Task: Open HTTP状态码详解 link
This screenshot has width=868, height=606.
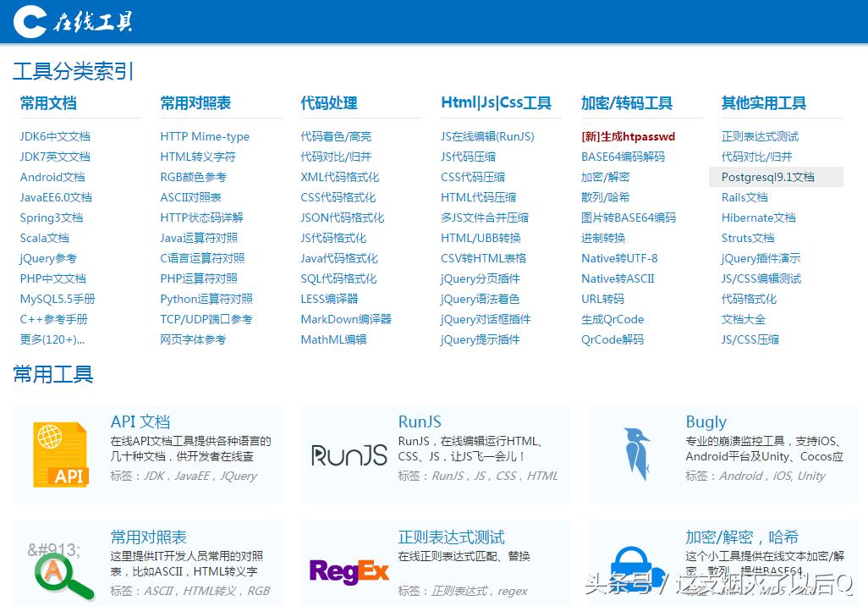Action: point(201,218)
